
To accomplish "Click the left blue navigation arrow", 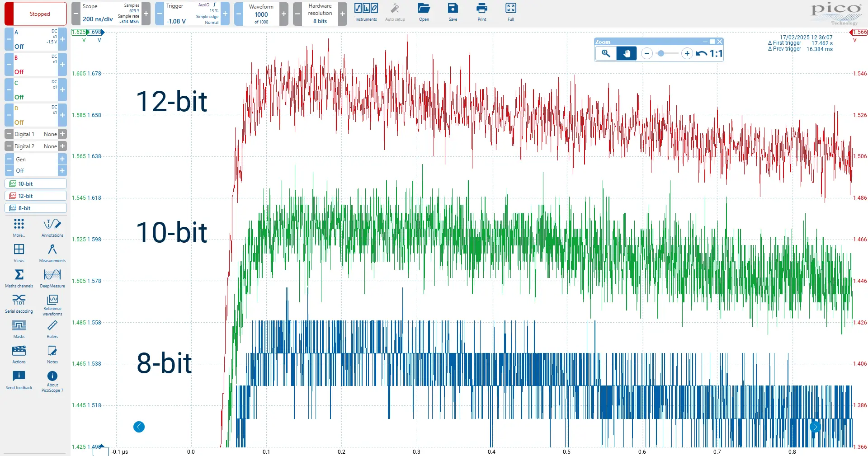I will [x=139, y=427].
